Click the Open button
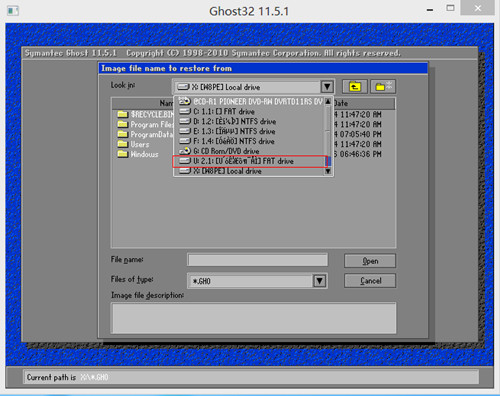 [370, 261]
